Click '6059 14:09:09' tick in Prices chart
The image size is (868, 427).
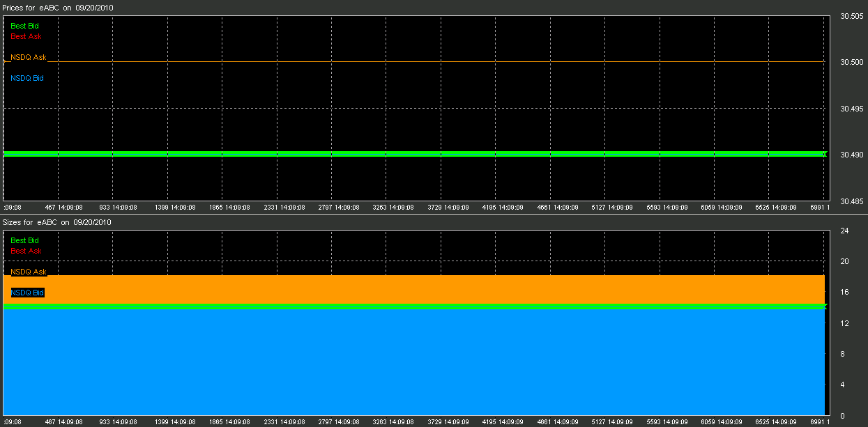click(x=720, y=208)
